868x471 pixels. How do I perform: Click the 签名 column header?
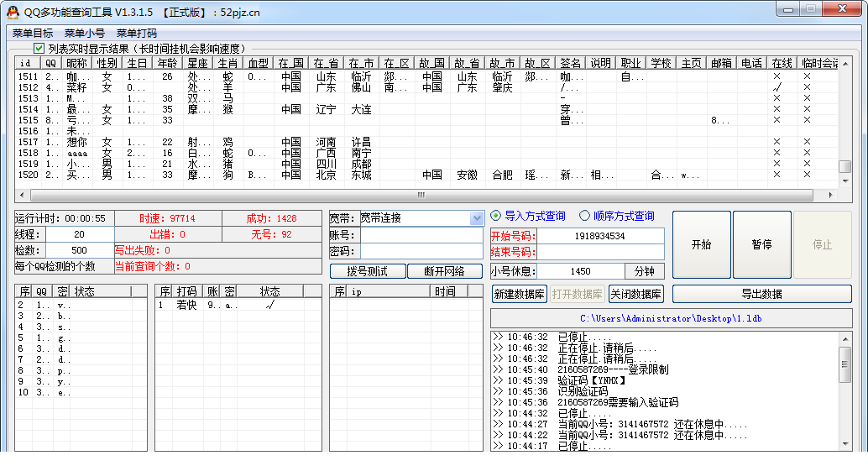[570, 63]
